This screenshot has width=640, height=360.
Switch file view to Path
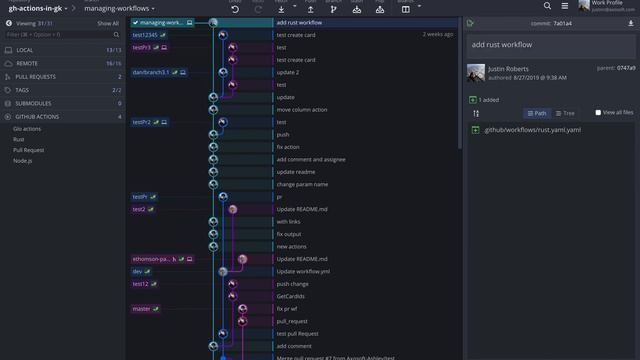point(537,113)
